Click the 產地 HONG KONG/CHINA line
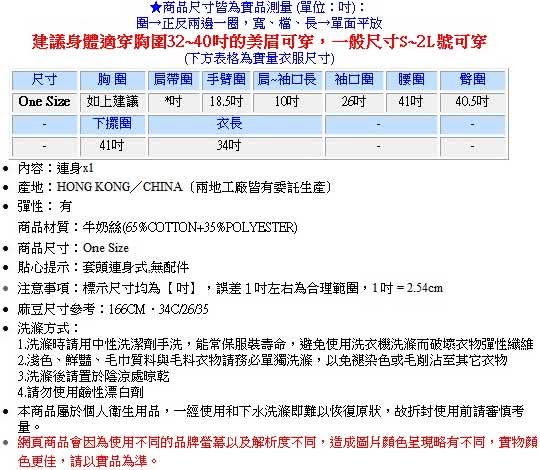The height and width of the screenshot is (470, 540). coord(175,187)
